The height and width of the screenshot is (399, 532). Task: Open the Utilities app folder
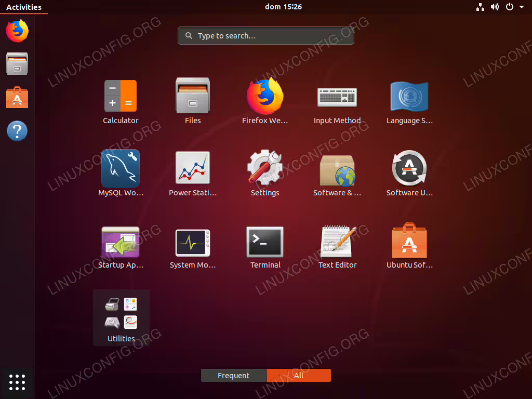[x=121, y=317]
